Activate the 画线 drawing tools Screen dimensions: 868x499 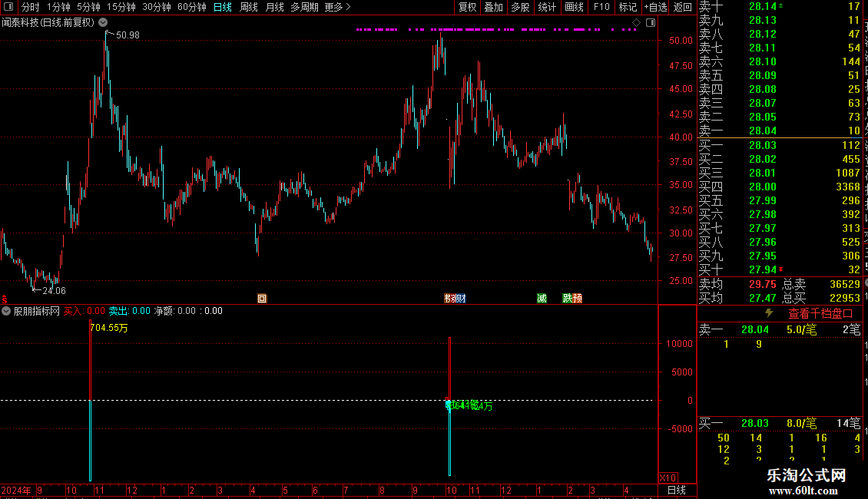click(574, 7)
